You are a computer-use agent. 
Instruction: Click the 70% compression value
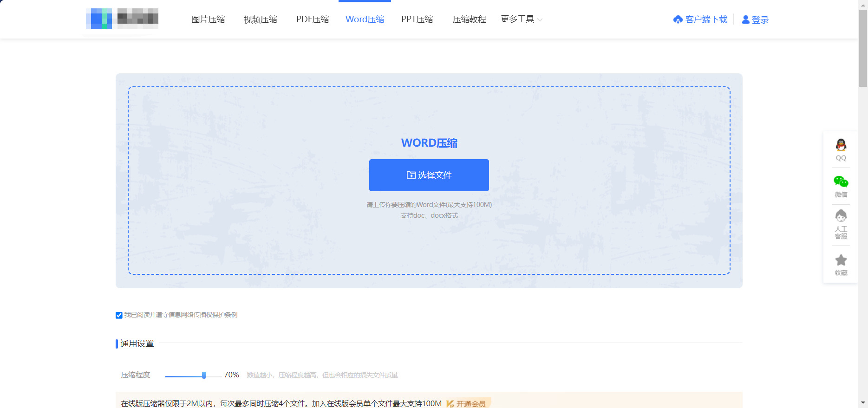(231, 375)
